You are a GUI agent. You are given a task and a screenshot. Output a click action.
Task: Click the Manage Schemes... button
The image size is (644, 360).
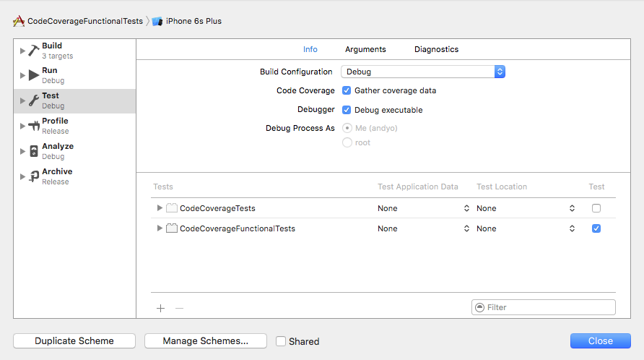coord(205,340)
